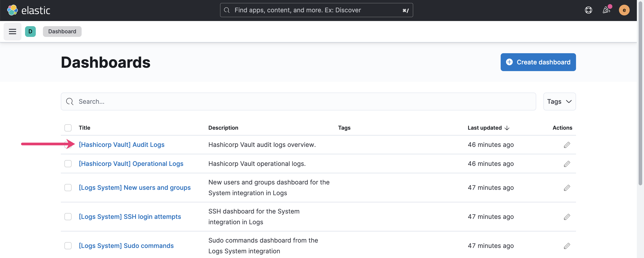This screenshot has width=644, height=258.
Task: Check the select-all checkbox in the table header
Action: (68, 128)
